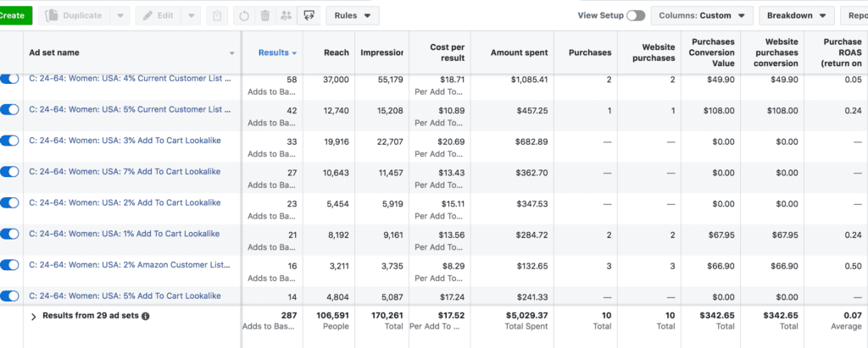Open the 1% Add To Cart Lookalike link
Image resolution: width=868 pixels, height=348 pixels.
coord(124,234)
